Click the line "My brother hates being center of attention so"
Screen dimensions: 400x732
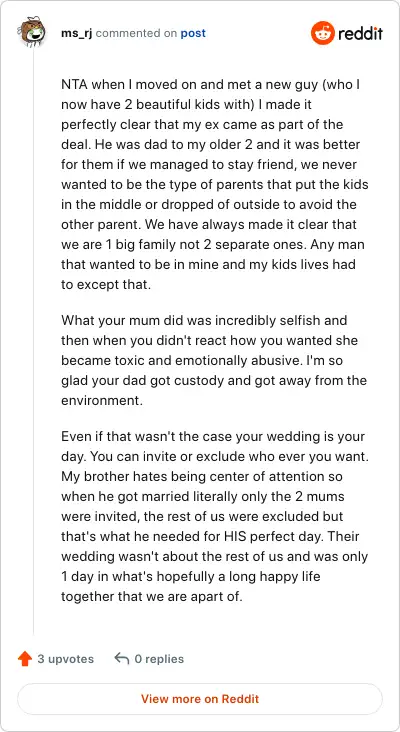[202, 477]
